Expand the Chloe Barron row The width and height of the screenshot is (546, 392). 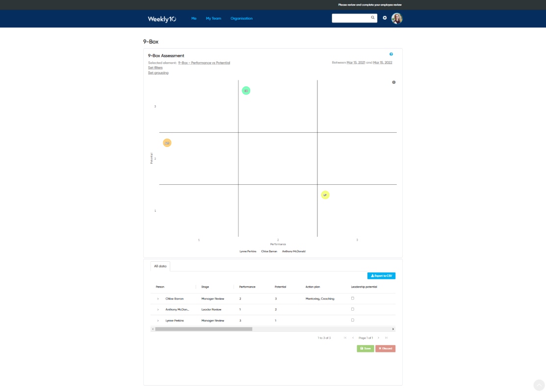tap(158, 299)
